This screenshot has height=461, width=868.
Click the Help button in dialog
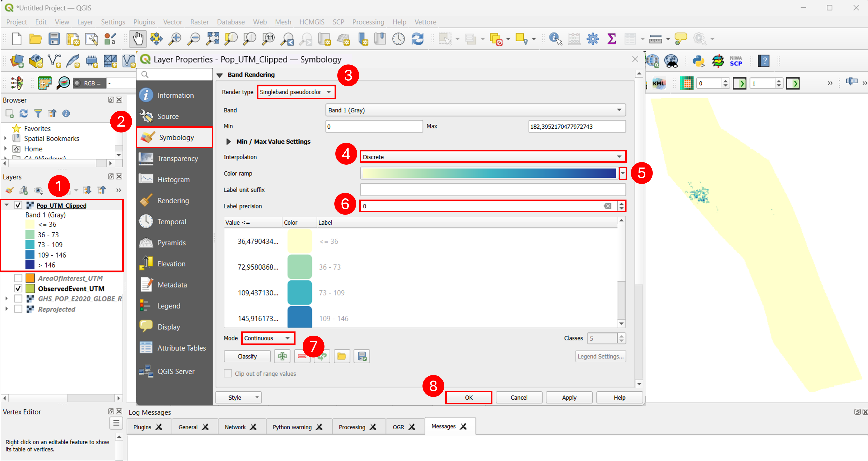coord(619,398)
